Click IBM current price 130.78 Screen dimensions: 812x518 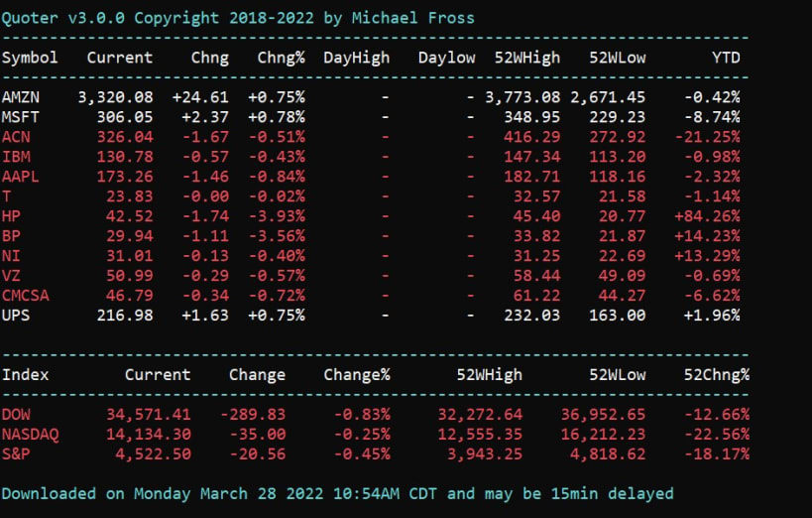coord(125,157)
